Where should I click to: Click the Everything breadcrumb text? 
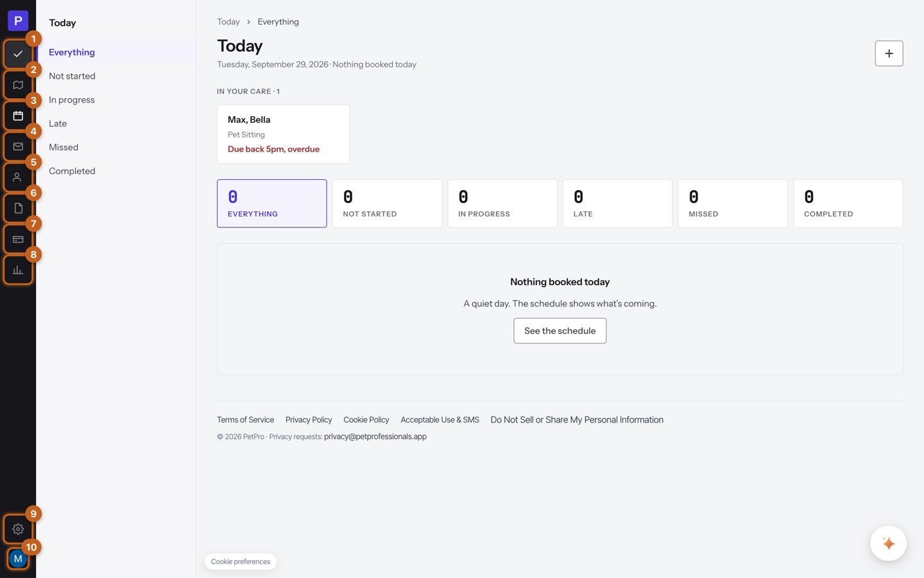[278, 22]
